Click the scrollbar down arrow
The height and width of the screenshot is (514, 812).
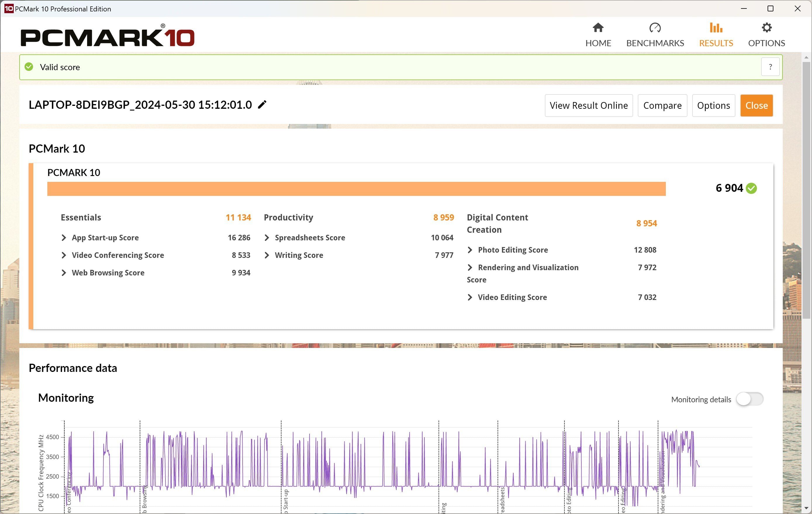(806, 508)
